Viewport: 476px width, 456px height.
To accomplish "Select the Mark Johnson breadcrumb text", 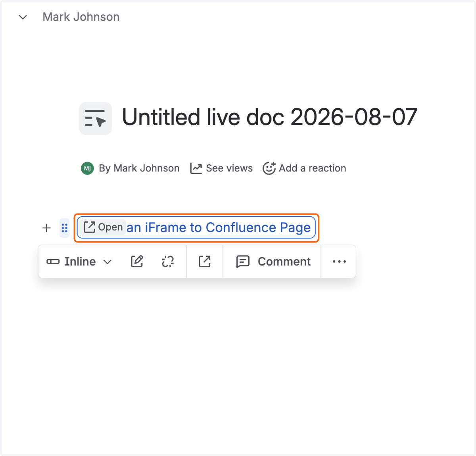I will [x=81, y=17].
